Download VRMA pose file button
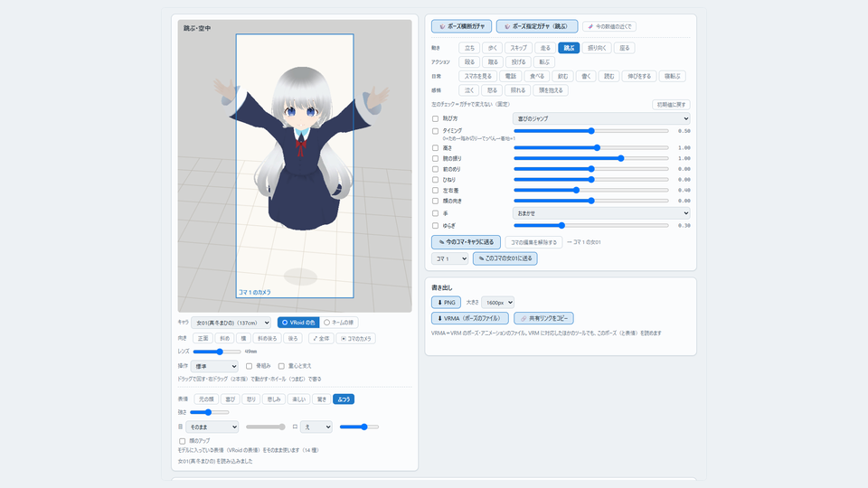Image resolution: width=868 pixels, height=488 pixels. tap(470, 318)
